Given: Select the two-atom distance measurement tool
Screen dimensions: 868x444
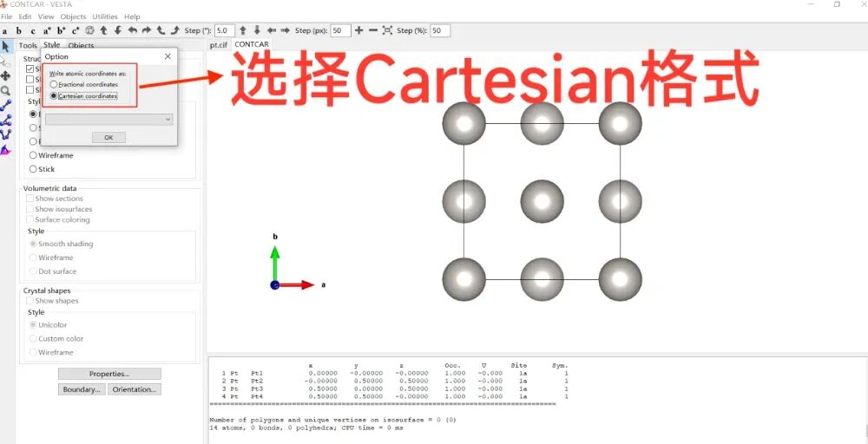Looking at the screenshot, I should (5, 105).
